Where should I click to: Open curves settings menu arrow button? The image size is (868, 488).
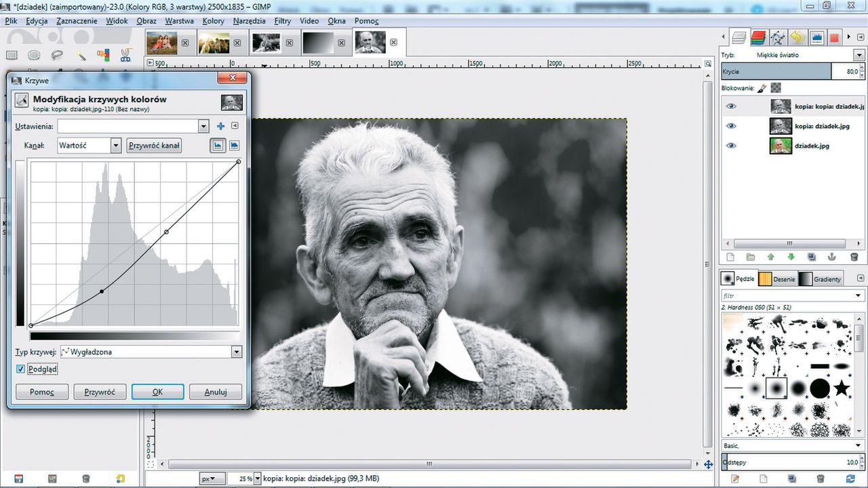pos(235,126)
